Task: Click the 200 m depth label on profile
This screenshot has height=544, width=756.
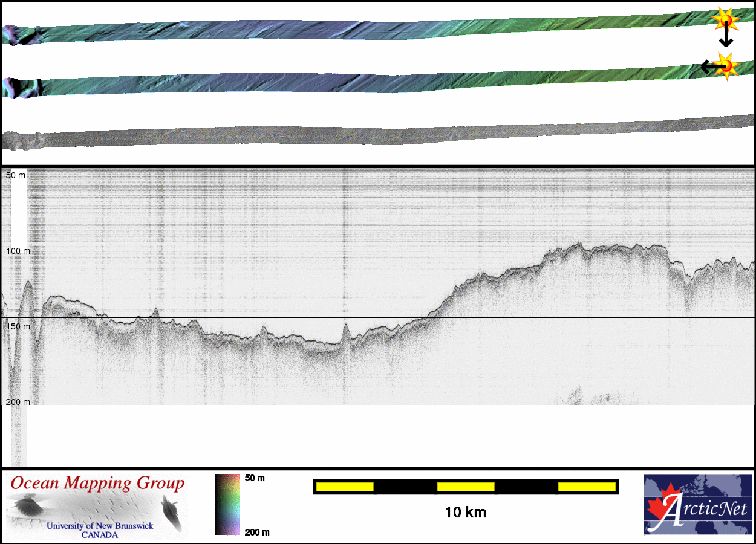Action: coord(18,402)
